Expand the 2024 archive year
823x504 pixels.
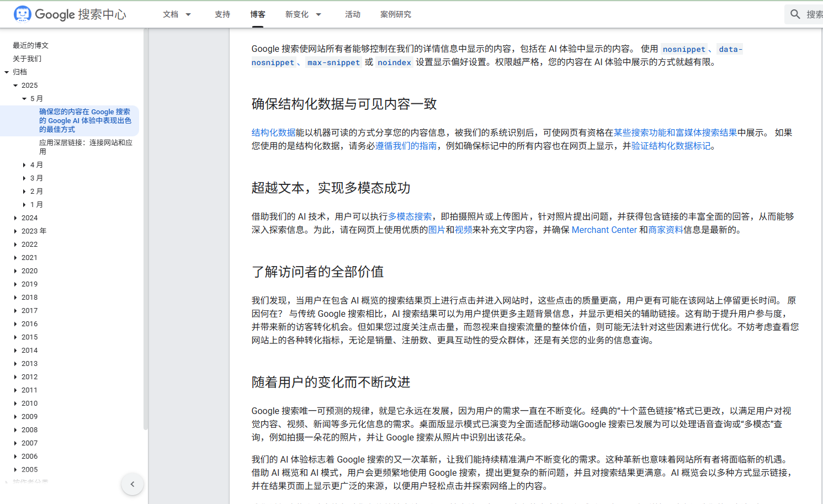point(15,218)
